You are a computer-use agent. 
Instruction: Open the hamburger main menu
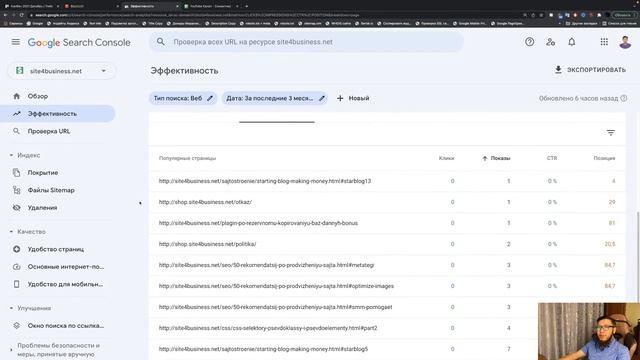[x=16, y=42]
